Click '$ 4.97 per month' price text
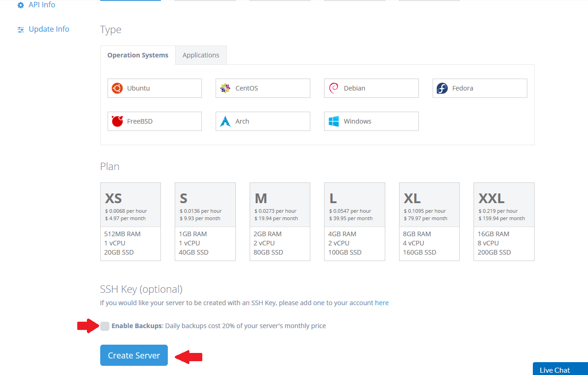The width and height of the screenshot is (588, 375). point(125,218)
